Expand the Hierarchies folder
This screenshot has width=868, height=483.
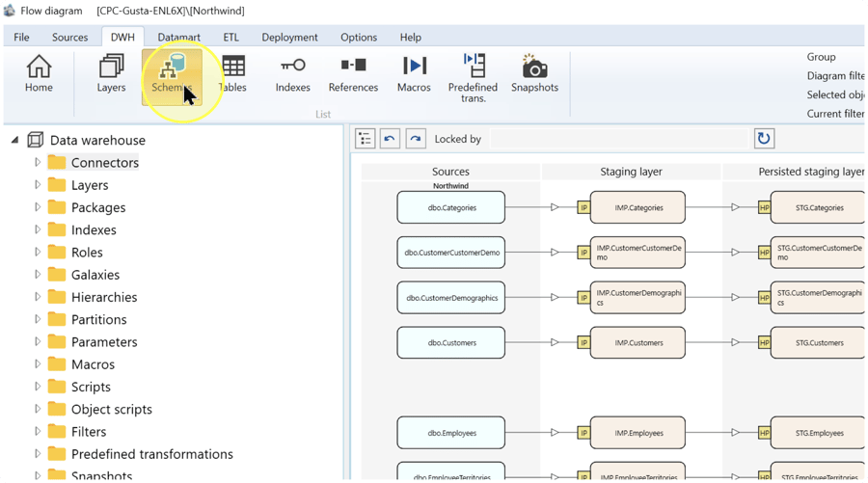pyautogui.click(x=37, y=297)
